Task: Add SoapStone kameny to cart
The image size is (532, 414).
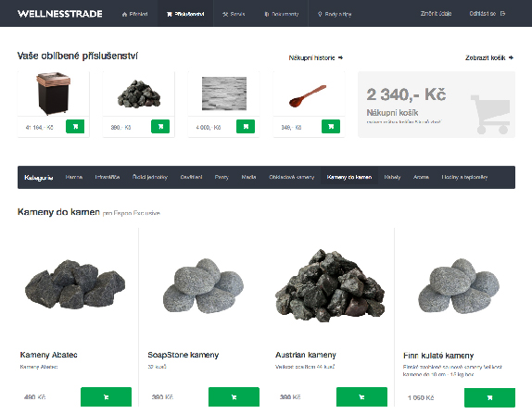Action: pos(234,396)
